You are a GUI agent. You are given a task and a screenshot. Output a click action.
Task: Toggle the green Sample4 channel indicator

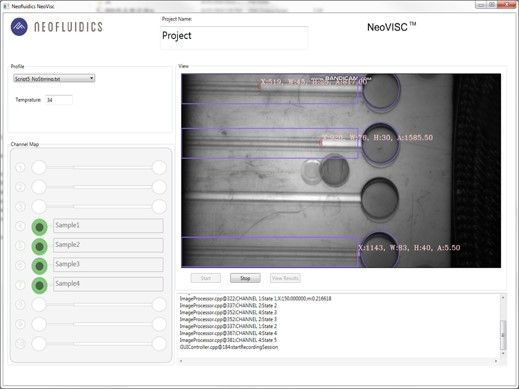pos(39,286)
